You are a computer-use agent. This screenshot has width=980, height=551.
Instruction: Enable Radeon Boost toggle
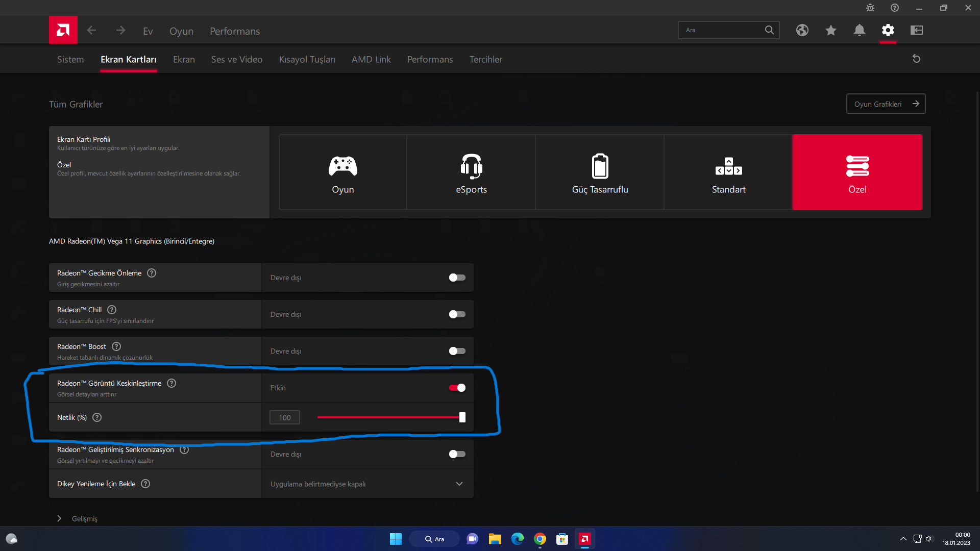457,351
